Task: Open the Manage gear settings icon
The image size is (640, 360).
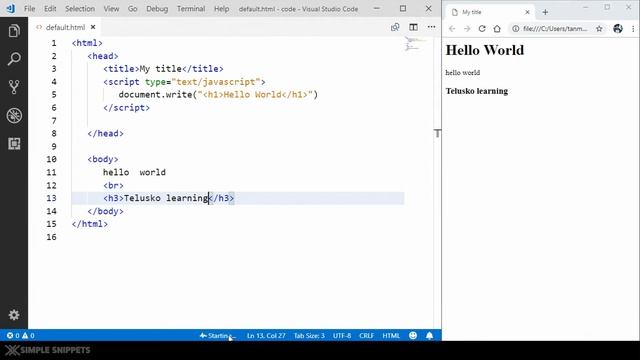Action: click(14, 315)
